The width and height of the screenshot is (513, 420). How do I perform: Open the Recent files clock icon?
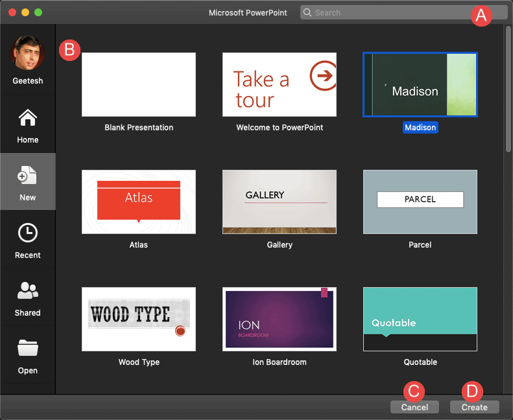28,233
